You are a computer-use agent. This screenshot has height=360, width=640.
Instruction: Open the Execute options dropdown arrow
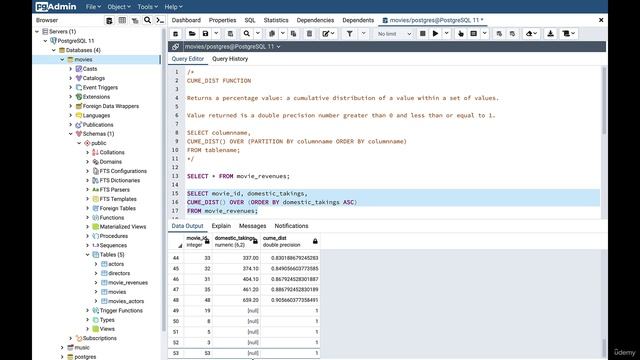[x=447, y=34]
